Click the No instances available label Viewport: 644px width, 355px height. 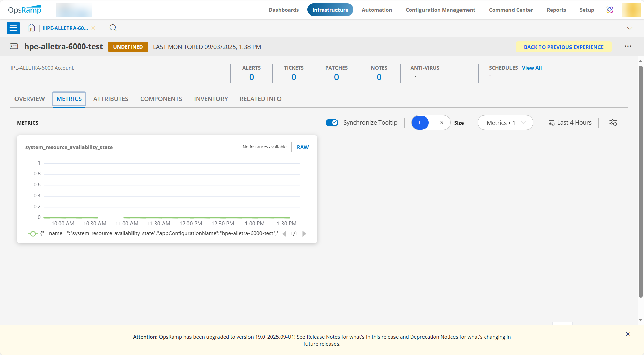[265, 147]
